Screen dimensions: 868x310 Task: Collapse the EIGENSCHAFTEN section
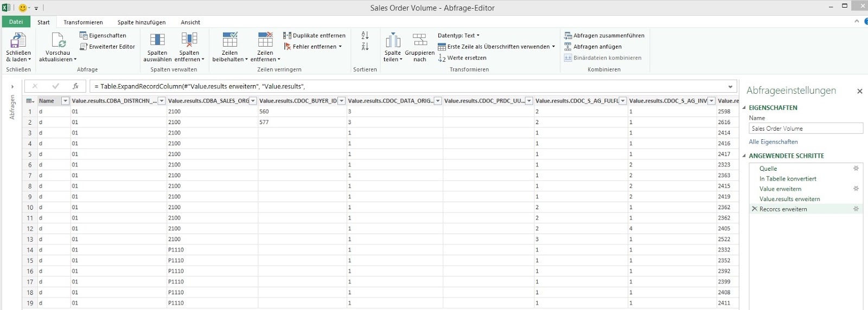pos(744,108)
